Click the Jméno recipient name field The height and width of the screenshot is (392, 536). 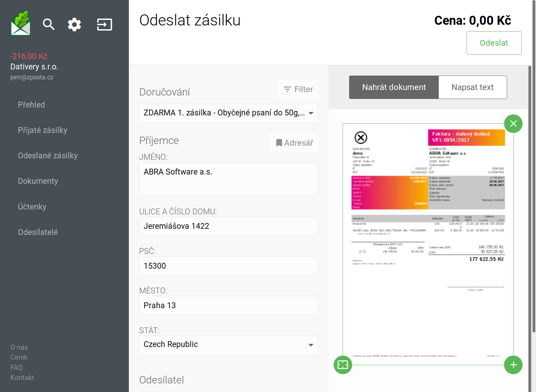coord(228,179)
